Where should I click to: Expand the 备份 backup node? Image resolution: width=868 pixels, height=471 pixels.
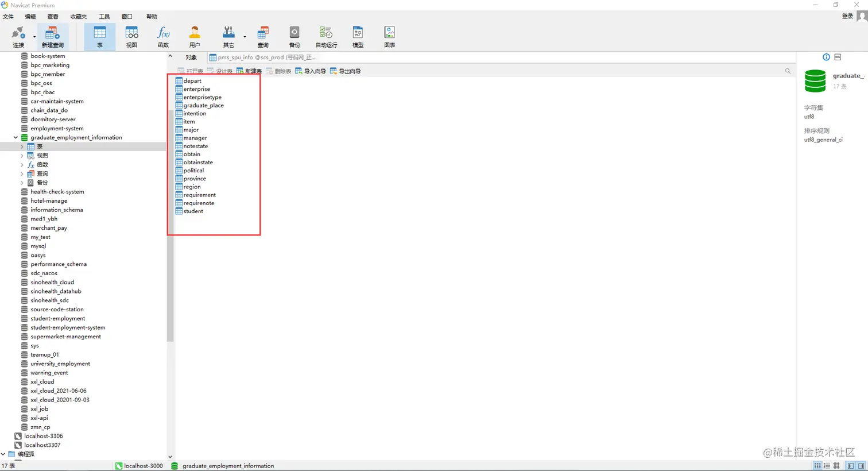click(22, 183)
